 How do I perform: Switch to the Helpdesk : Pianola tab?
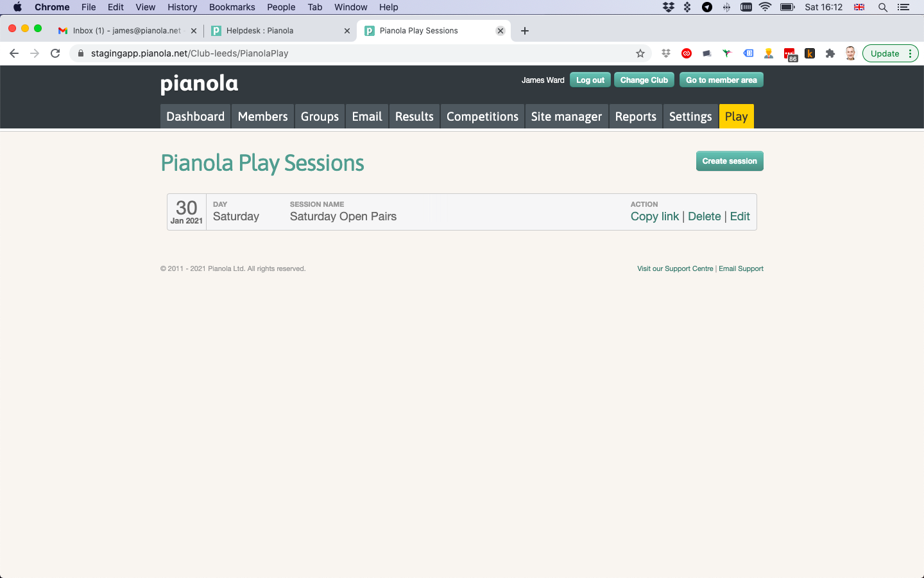coord(280,31)
